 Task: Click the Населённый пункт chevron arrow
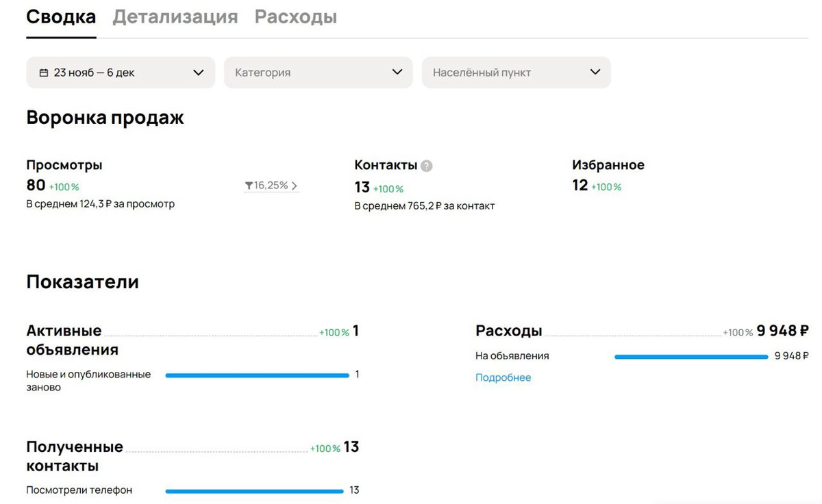click(595, 72)
